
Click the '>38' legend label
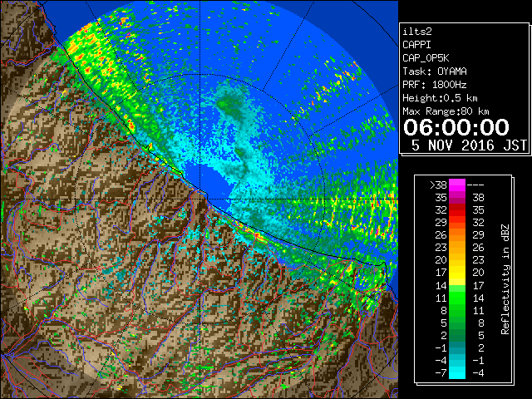(x=438, y=185)
